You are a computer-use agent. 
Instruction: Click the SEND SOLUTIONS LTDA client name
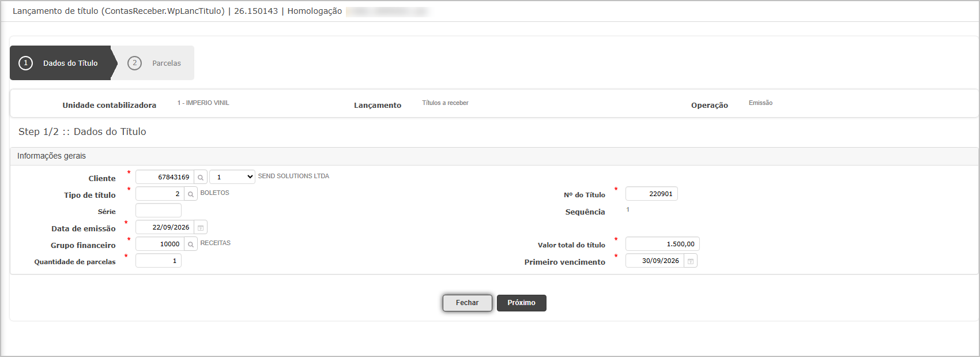click(x=293, y=176)
